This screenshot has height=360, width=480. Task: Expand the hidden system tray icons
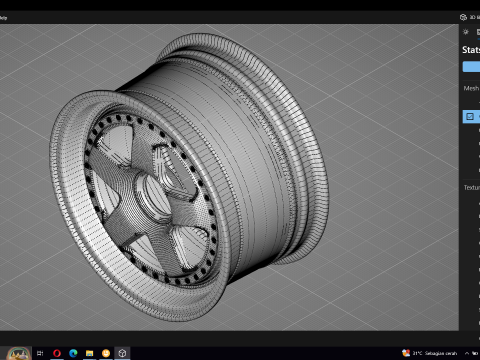click(467, 353)
